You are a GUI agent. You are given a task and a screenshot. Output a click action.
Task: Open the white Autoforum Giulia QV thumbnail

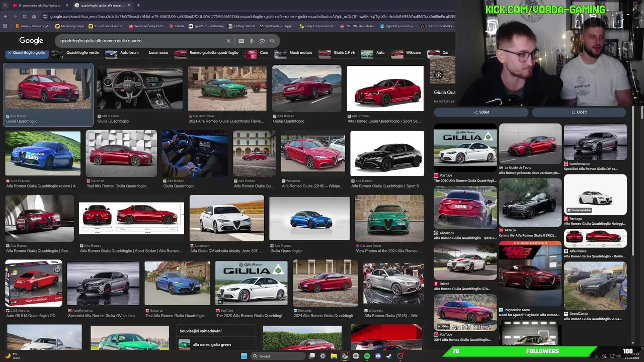coord(226,219)
